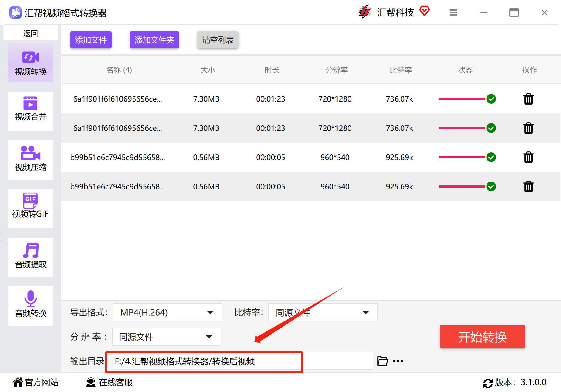Click 925.69k bitrate in last row
The height and width of the screenshot is (392, 561).
[400, 186]
